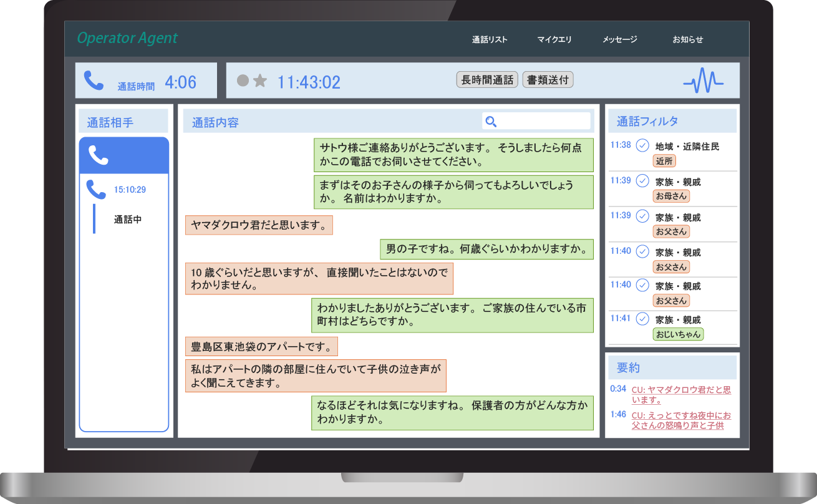Click the Operator Agent logo

click(x=127, y=39)
